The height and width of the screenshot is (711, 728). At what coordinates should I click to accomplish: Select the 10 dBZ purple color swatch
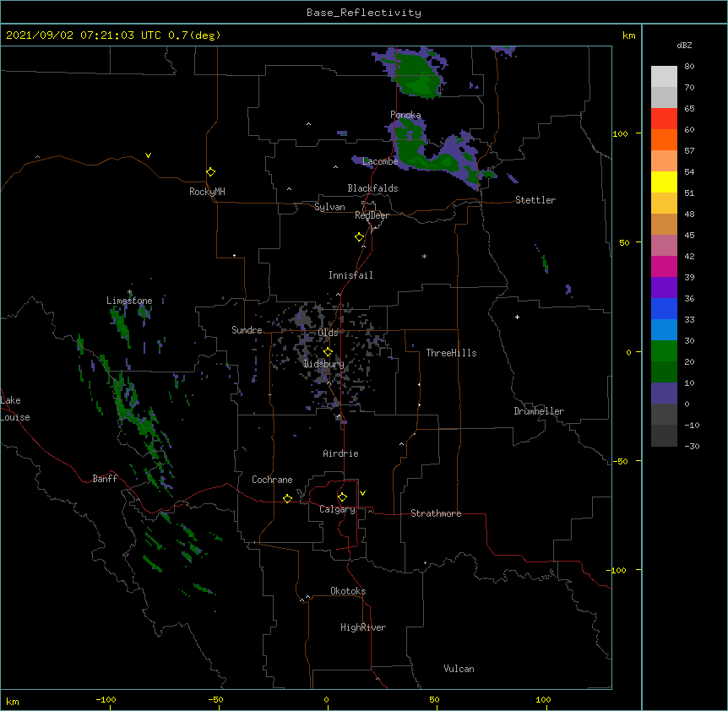point(664,393)
